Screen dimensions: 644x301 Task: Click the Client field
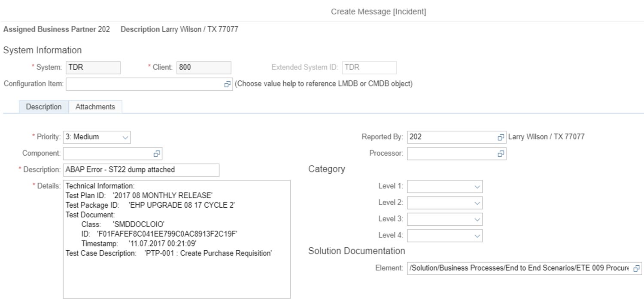204,68
